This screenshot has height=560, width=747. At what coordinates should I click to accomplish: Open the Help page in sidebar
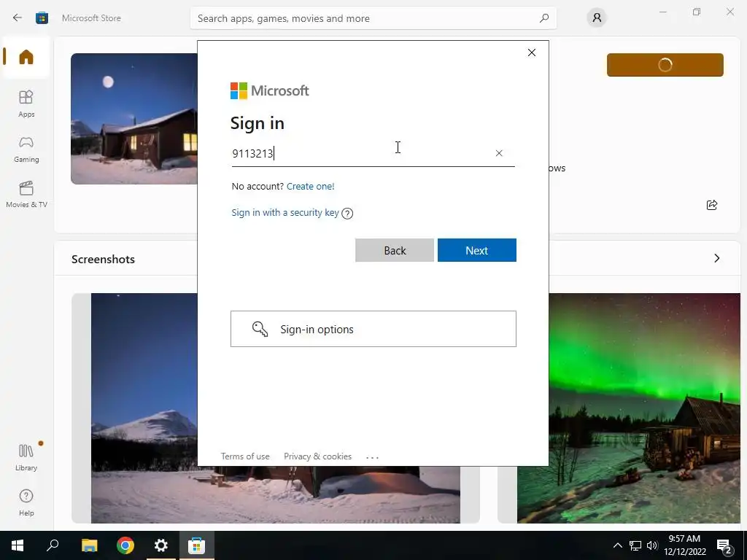coord(26,503)
